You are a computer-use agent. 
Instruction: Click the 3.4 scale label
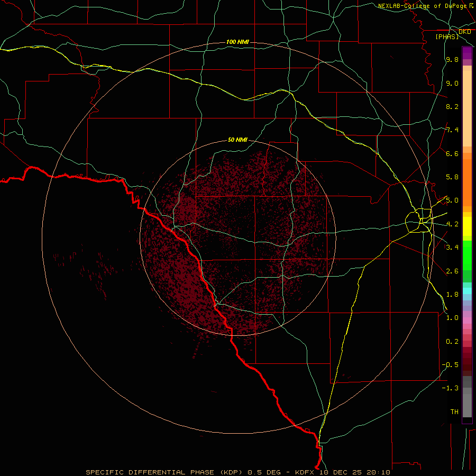pos(452,247)
